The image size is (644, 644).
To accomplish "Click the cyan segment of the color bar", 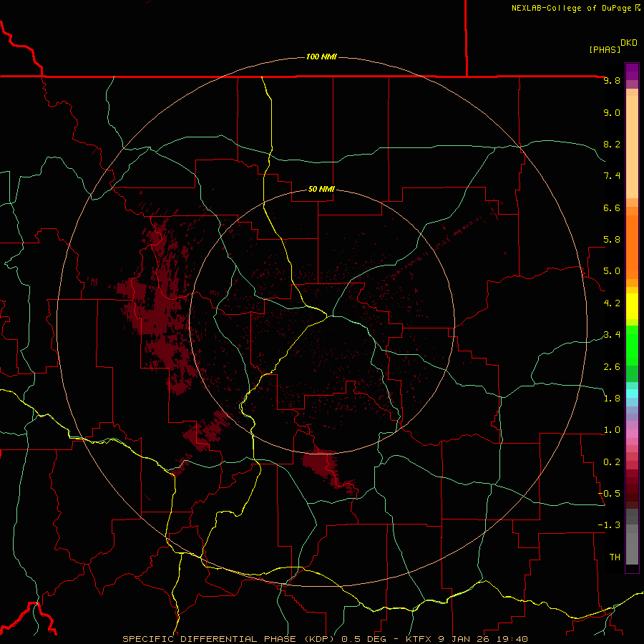I will coord(632,394).
